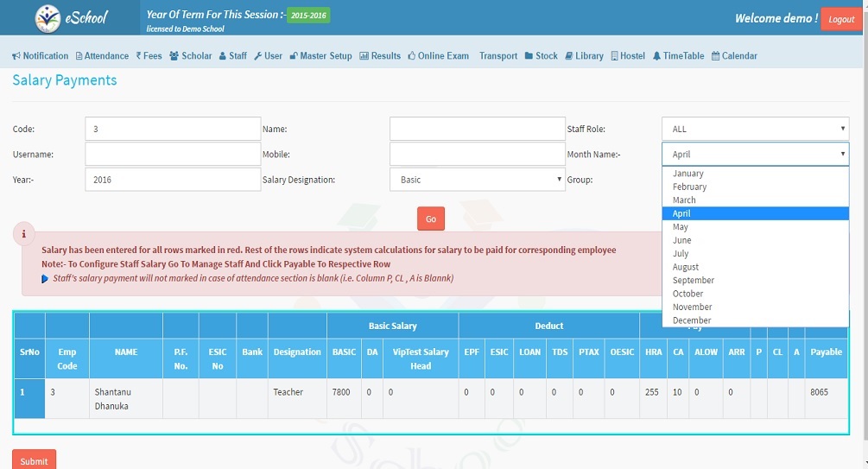
Task: Open the Scholar group icon
Action: (x=174, y=56)
